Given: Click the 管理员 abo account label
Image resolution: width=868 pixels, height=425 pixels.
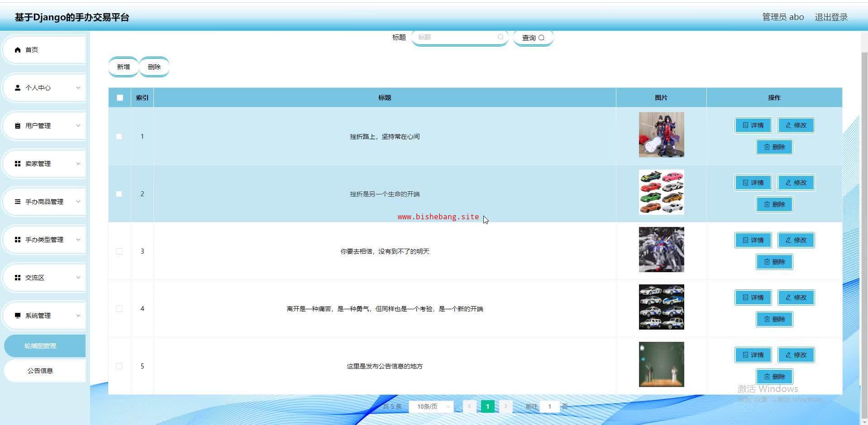Looking at the screenshot, I should [x=783, y=17].
